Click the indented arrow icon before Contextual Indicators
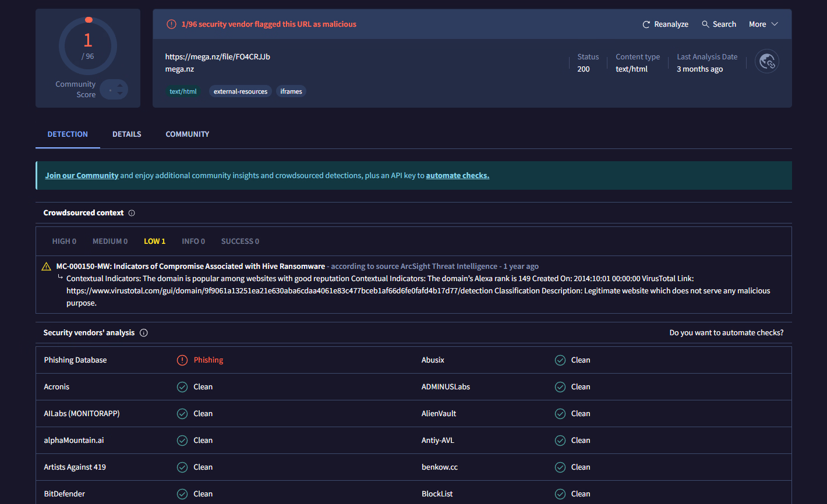827x504 pixels. coord(60,278)
